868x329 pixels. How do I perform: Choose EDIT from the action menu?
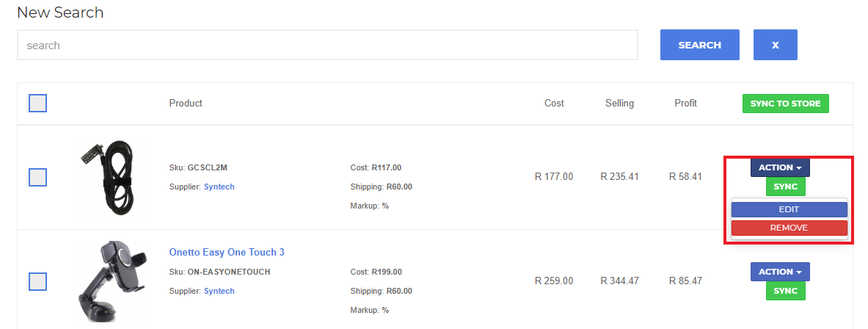[x=789, y=209]
